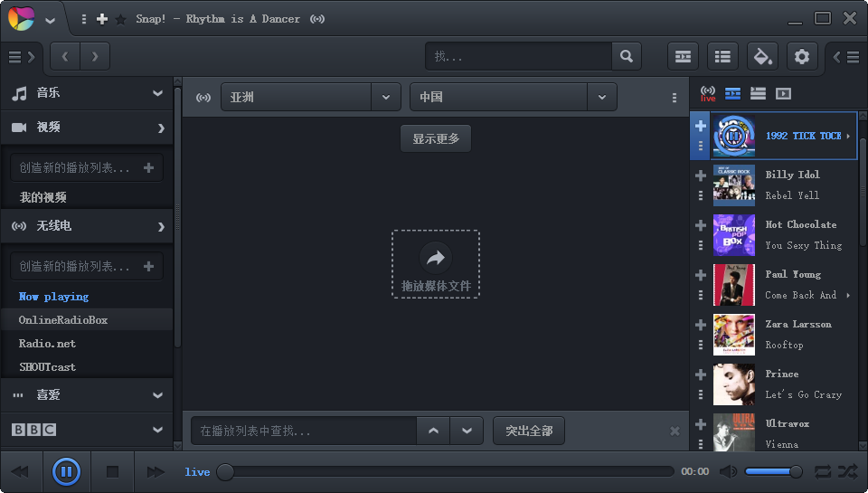Go forward with the right arrow button
The image size is (868, 493).
tap(95, 56)
